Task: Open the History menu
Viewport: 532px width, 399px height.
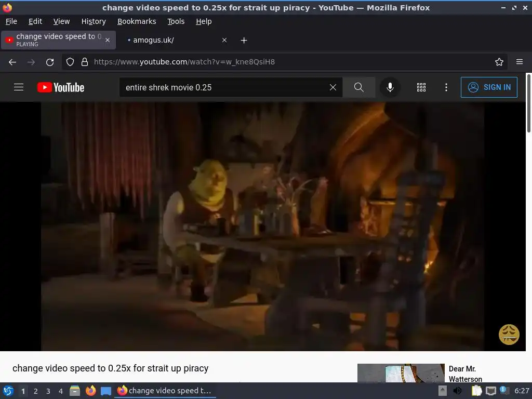Action: 94,21
